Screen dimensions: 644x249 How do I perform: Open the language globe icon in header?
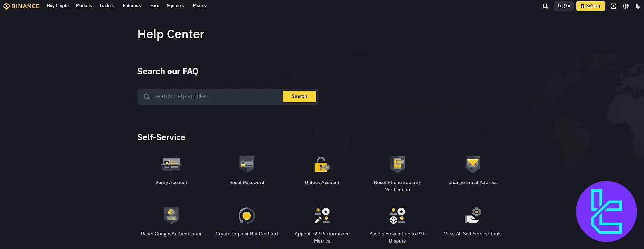(x=625, y=6)
